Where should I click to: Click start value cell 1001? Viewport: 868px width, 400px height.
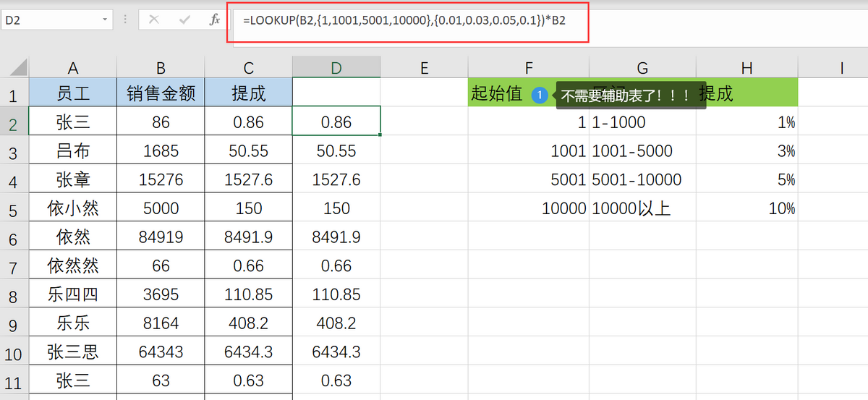(529, 151)
